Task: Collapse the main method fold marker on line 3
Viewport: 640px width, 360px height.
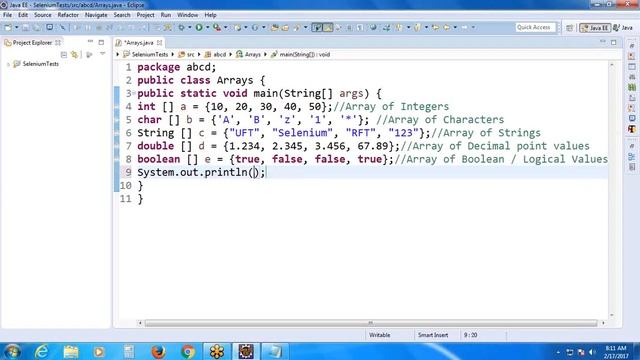Action: click(x=134, y=93)
